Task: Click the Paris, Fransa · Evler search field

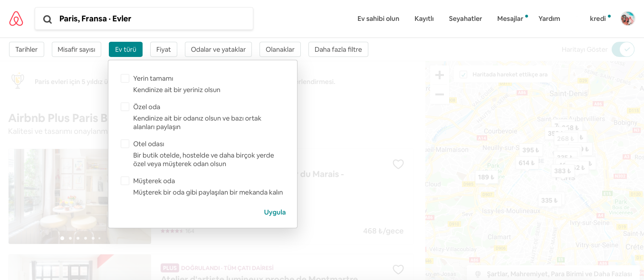Action: click(x=144, y=19)
